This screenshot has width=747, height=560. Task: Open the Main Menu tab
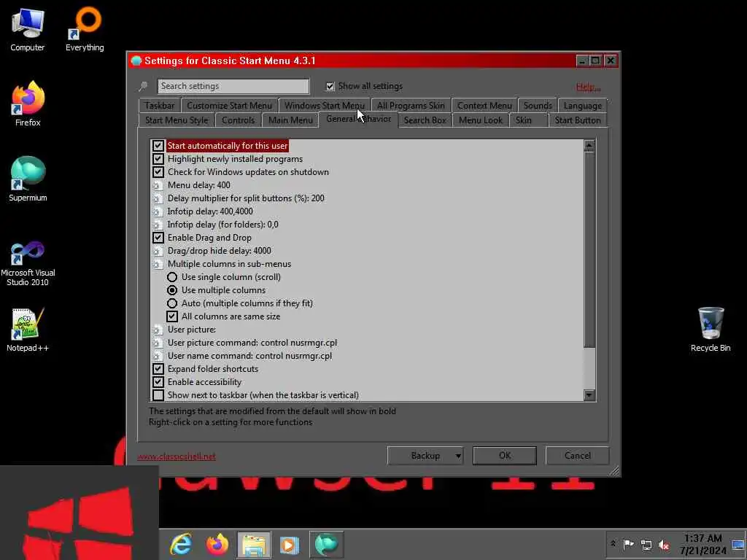click(x=290, y=120)
